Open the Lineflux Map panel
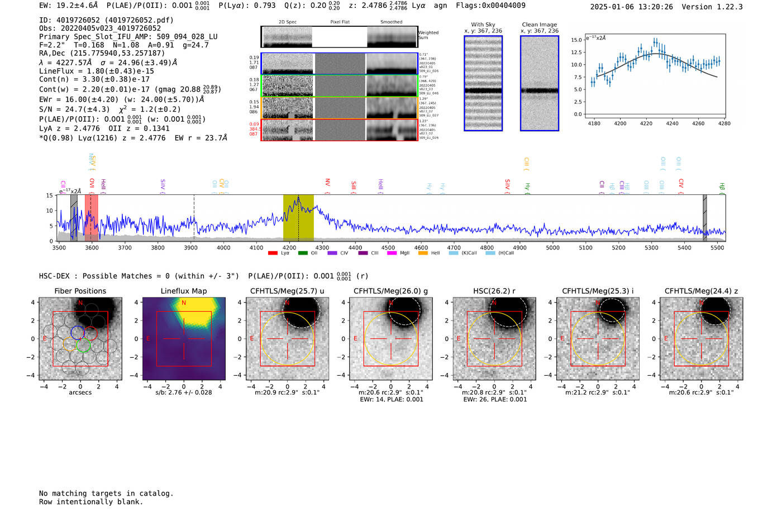Screen dimensions: 782x532 tap(184, 339)
